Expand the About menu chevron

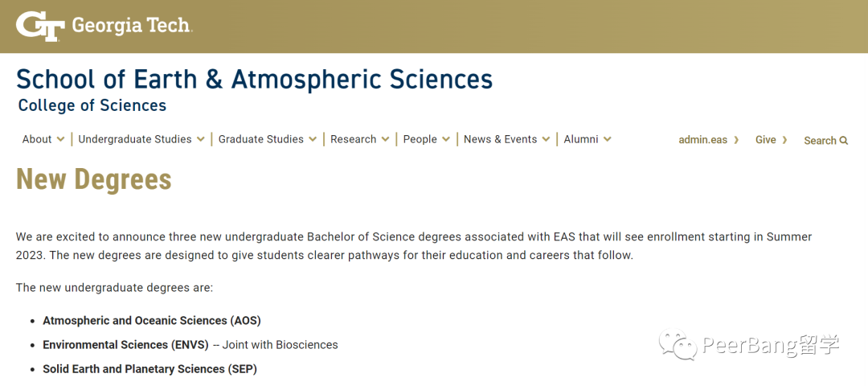point(60,140)
